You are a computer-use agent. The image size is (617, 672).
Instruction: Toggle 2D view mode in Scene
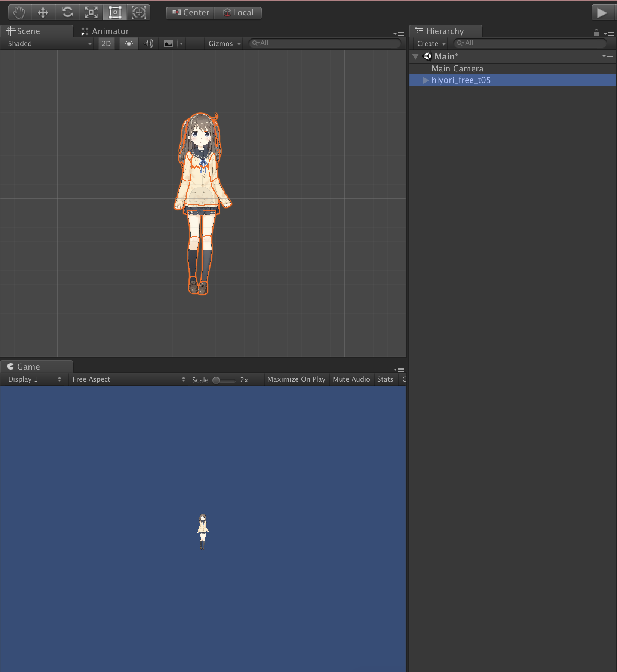tap(106, 44)
